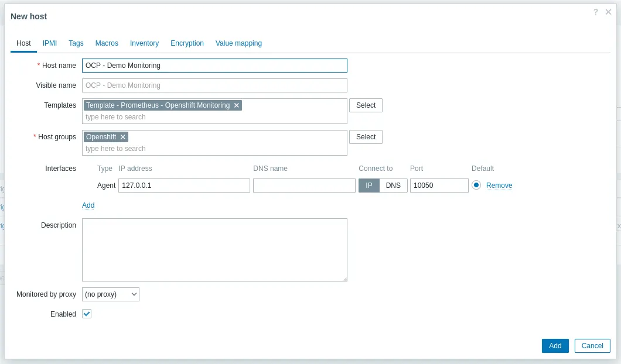The height and width of the screenshot is (364, 621).
Task: Switch to the Macros tab
Action: 107,43
